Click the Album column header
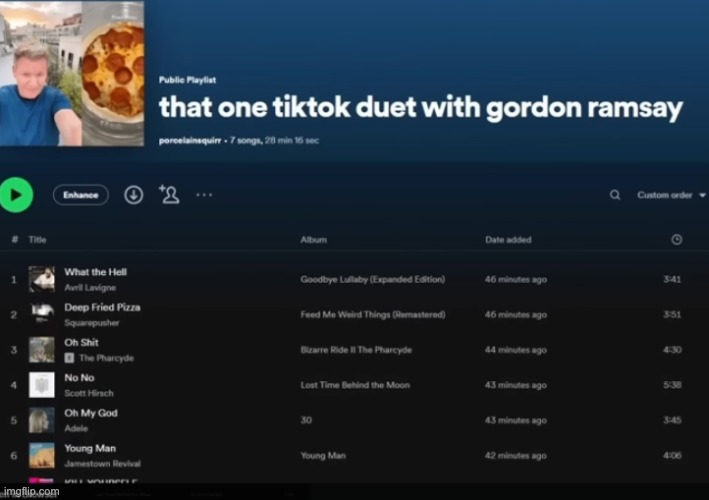This screenshot has width=709, height=500. tap(312, 240)
